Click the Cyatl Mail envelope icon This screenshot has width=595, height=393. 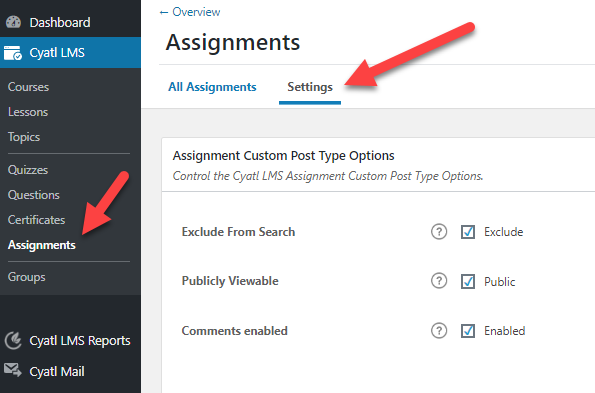coord(13,370)
